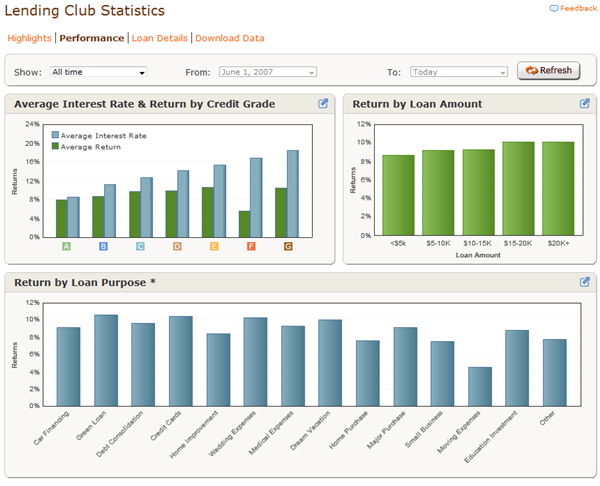Screen dimensions: 600x486
Task: Click the Car Financing return bar
Action: (68, 367)
